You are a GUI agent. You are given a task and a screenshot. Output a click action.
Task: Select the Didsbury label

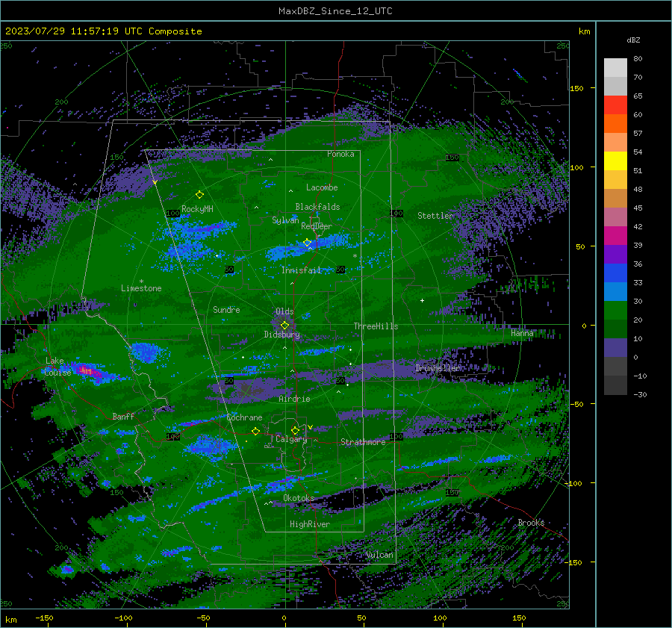[281, 335]
